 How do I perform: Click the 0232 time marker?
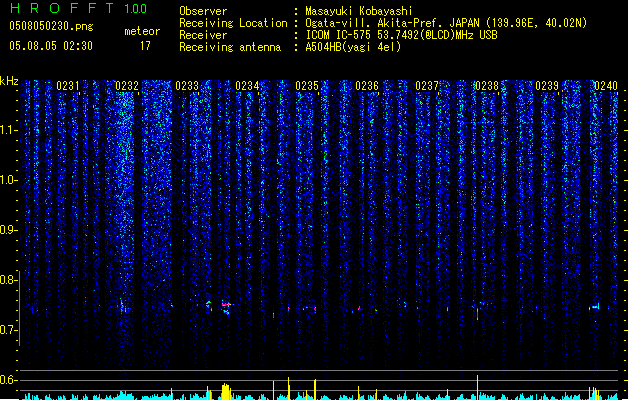click(x=127, y=86)
